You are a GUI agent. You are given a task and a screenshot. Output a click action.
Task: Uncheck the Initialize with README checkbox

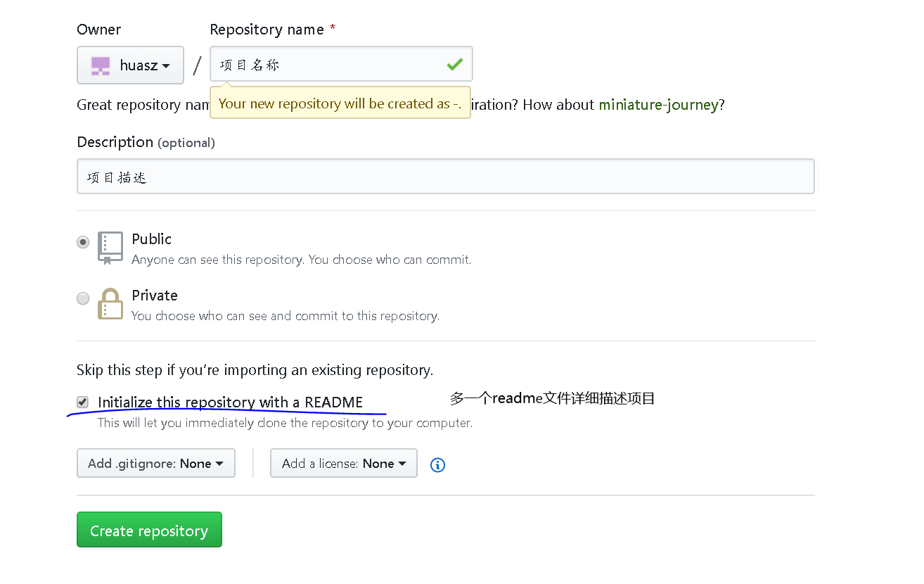(83, 402)
